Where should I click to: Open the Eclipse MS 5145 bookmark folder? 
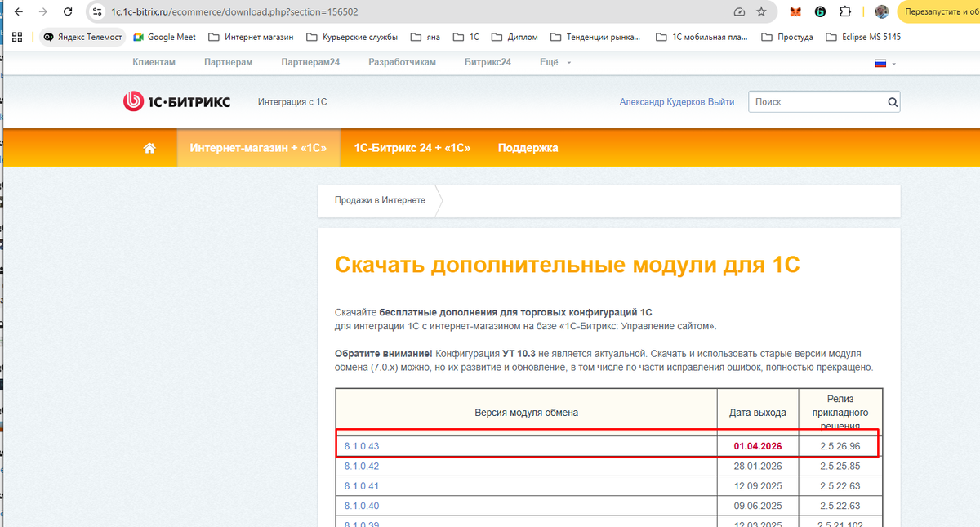864,37
